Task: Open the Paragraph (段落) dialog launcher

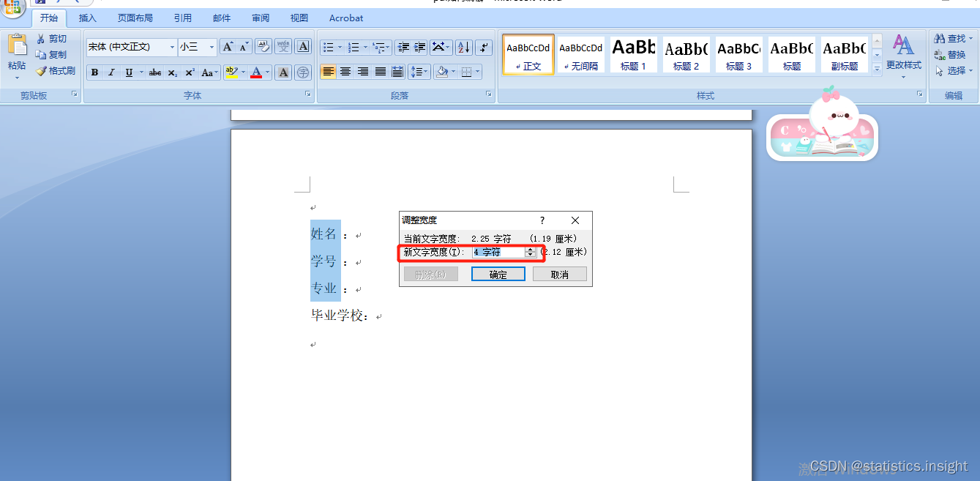Action: (x=489, y=95)
